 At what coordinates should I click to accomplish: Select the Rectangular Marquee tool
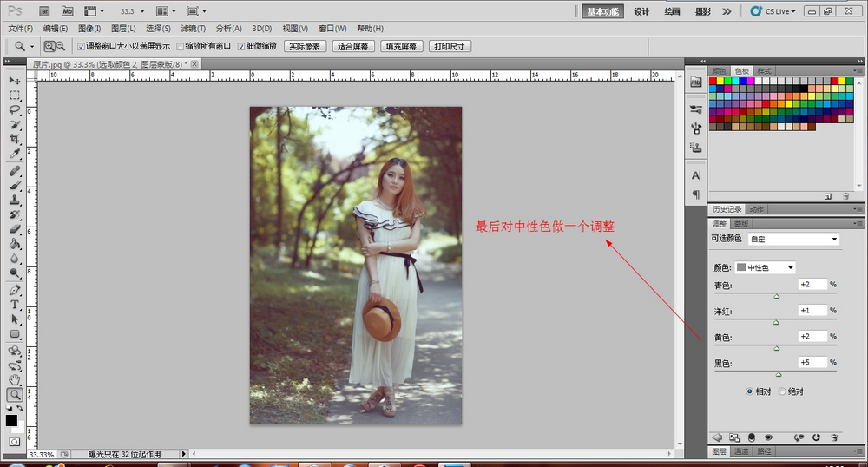[15, 95]
